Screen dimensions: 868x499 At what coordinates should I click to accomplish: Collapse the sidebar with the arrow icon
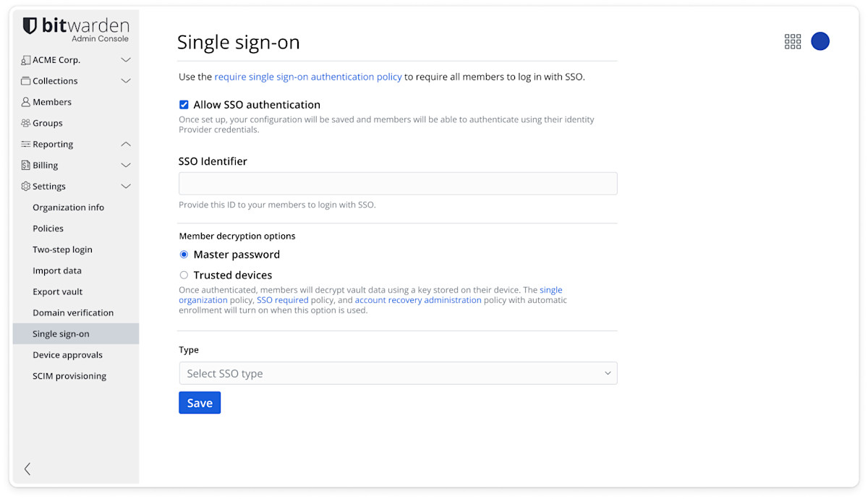(x=27, y=469)
